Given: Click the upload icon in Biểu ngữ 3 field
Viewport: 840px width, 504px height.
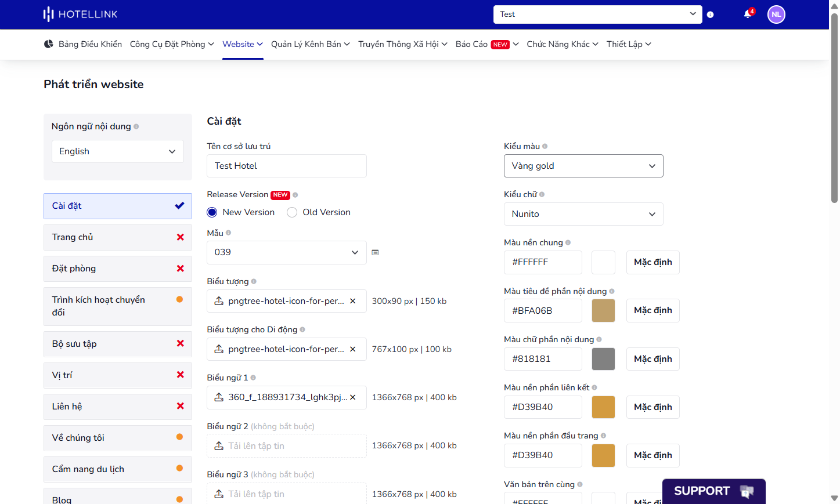Looking at the screenshot, I should coord(219,494).
